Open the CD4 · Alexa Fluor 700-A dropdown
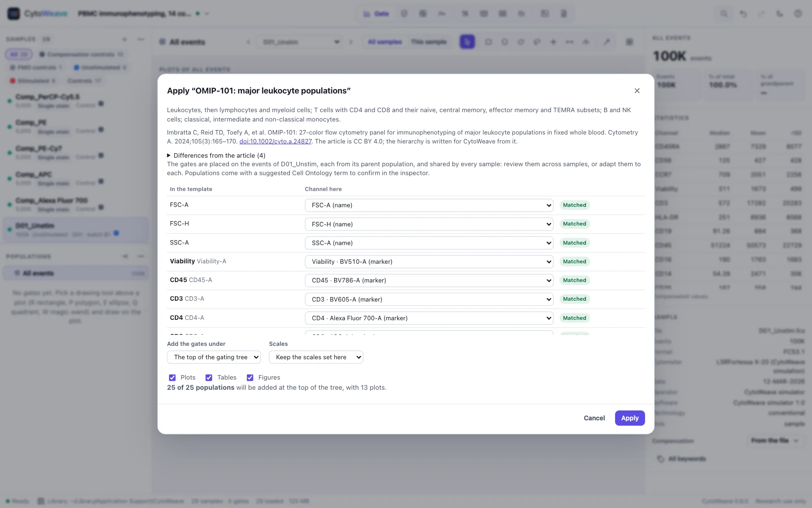This screenshot has height=508, width=812. [x=429, y=318]
